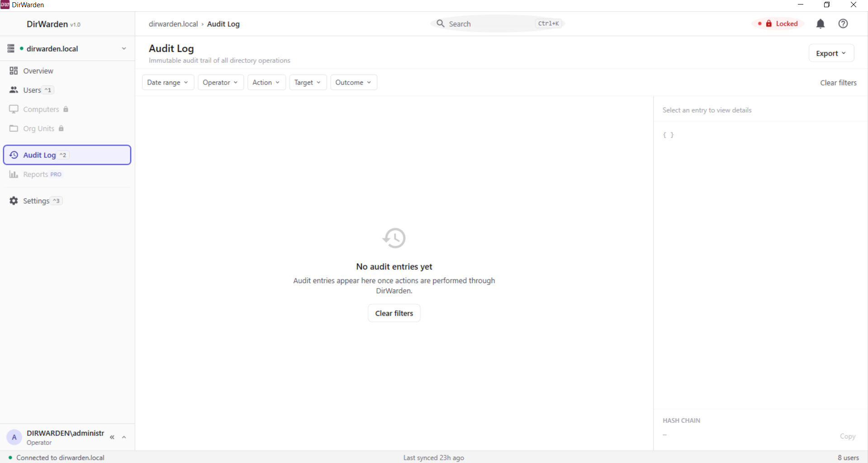Minimize the DirWarden window
The height and width of the screenshot is (463, 868).
[801, 5]
